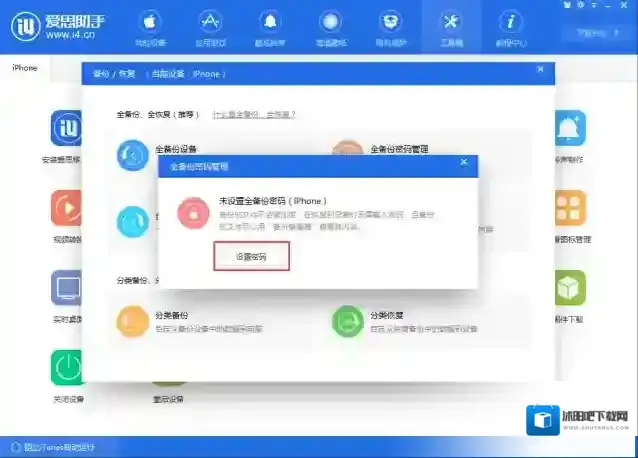Open the orange 图标管理 icon management tool
Viewport: 638px width, 458px height.
click(x=570, y=207)
